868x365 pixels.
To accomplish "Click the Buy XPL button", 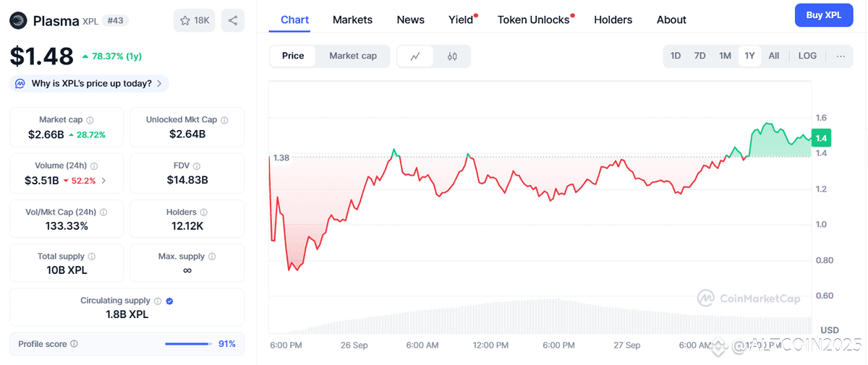I will coord(823,15).
